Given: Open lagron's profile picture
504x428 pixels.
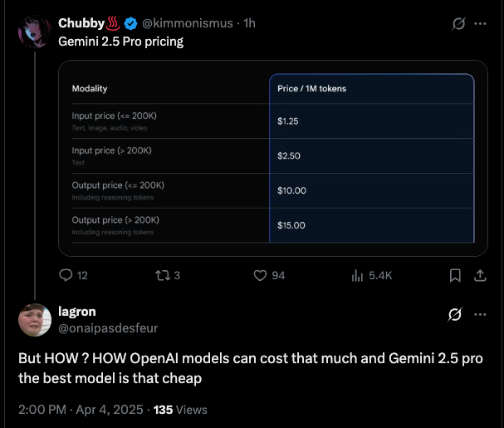Looking at the screenshot, I should point(35,320).
